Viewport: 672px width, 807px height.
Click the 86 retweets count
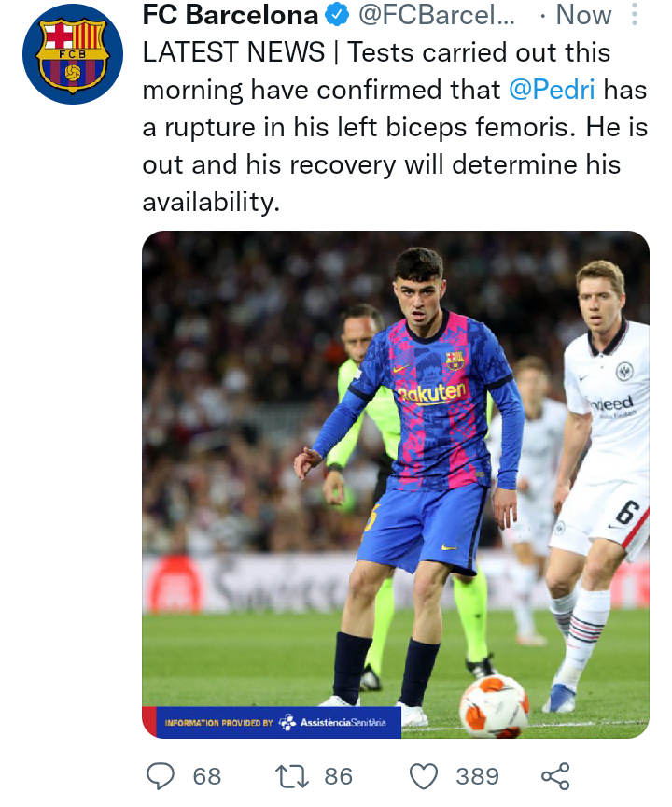point(338,776)
